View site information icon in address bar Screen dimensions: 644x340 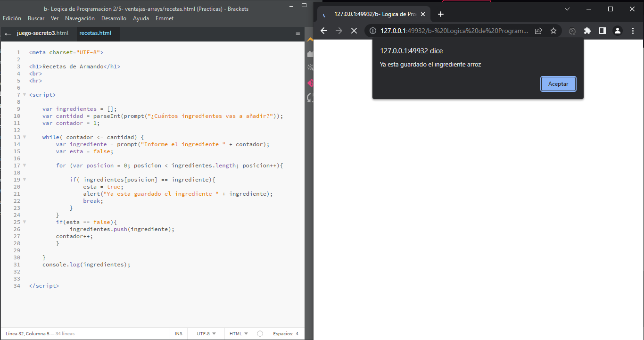[372, 31]
